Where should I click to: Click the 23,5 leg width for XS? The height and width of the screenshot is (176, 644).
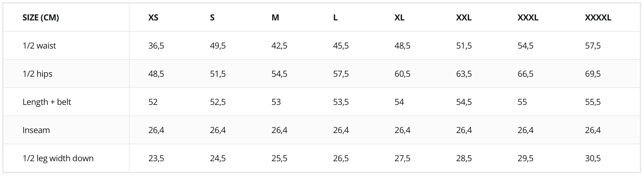pos(156,158)
